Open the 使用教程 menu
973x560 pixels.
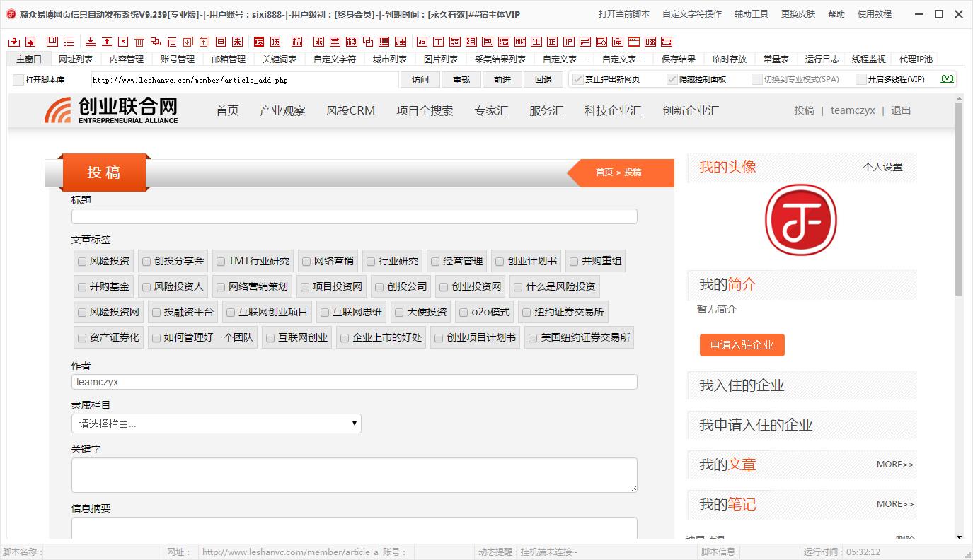point(875,13)
